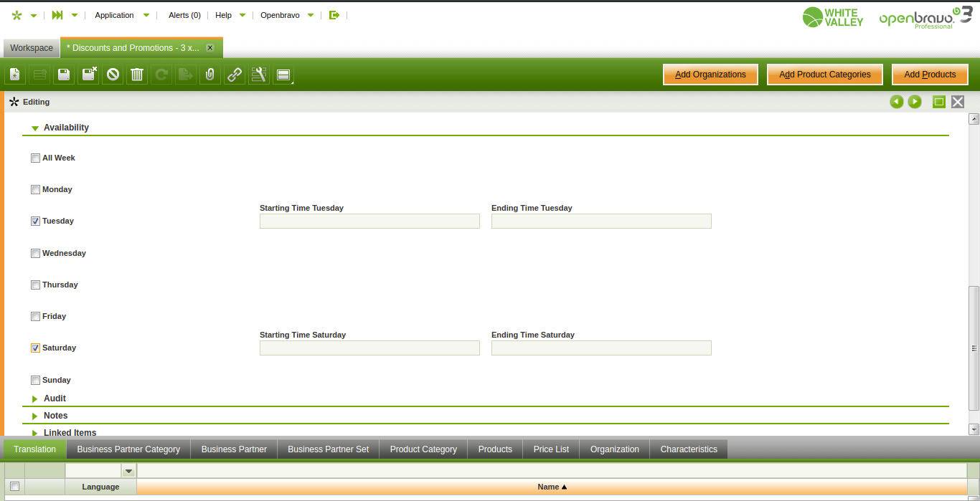980x501 pixels.
Task: Expand the Audit section
Action: tap(35, 399)
